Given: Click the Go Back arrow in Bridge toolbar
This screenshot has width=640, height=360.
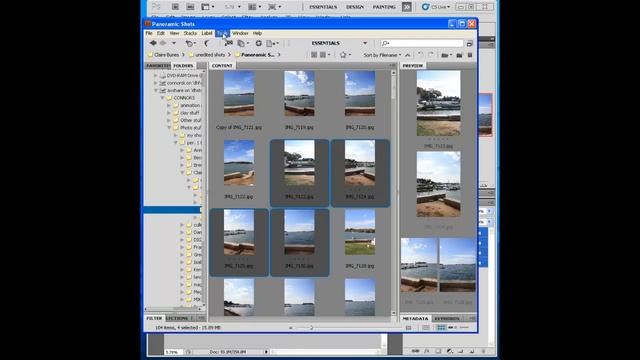Looking at the screenshot, I should tap(153, 43).
